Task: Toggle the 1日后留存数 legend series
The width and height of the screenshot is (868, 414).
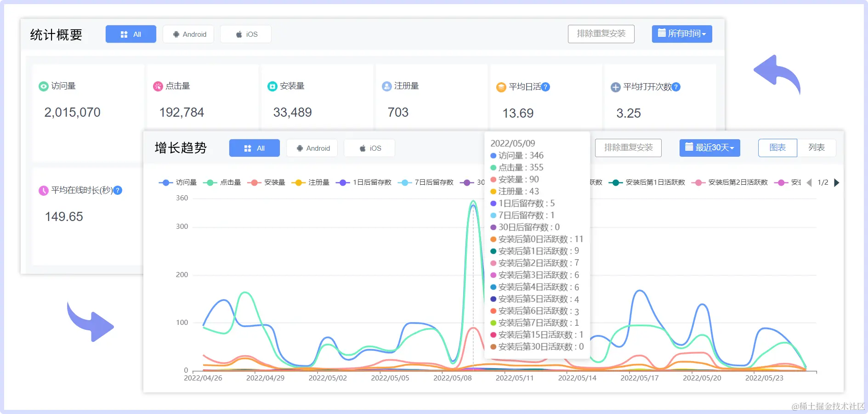Action: point(363,182)
